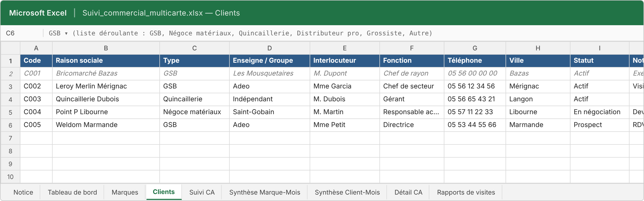Open Synthèse Marque-Mois sheet tab
Viewport: 644px width, 201px height.
[265, 192]
